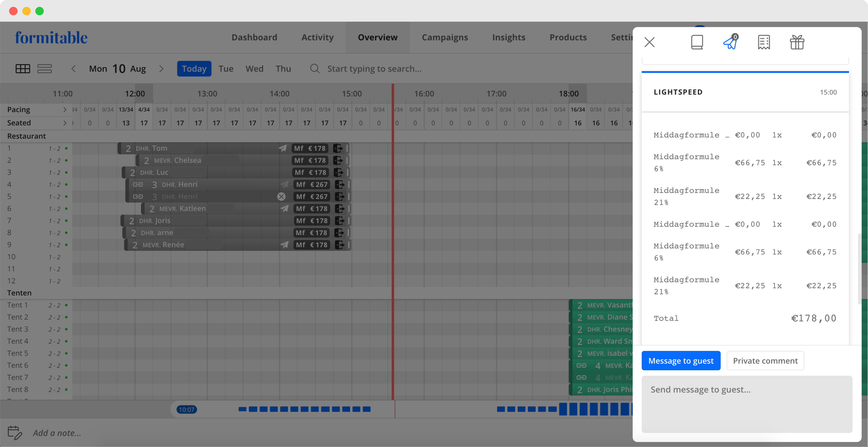Click the 16/34 pacing cell
Image resolution: width=868 pixels, height=447 pixels.
pyautogui.click(x=578, y=110)
